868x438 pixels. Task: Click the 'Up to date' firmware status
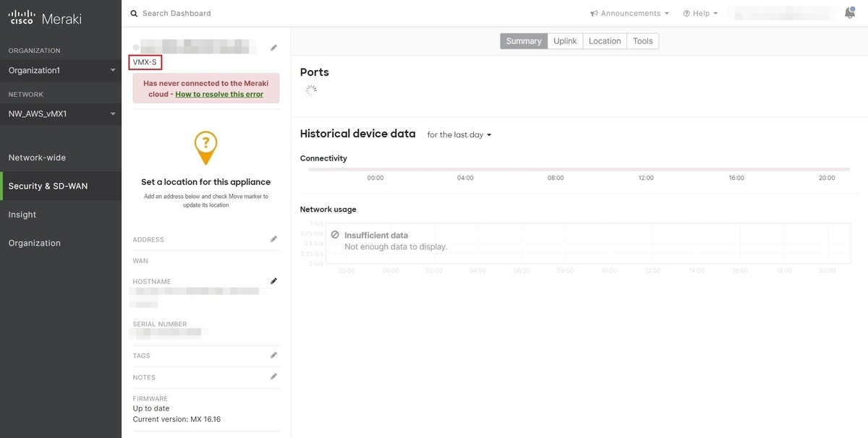[x=151, y=408]
